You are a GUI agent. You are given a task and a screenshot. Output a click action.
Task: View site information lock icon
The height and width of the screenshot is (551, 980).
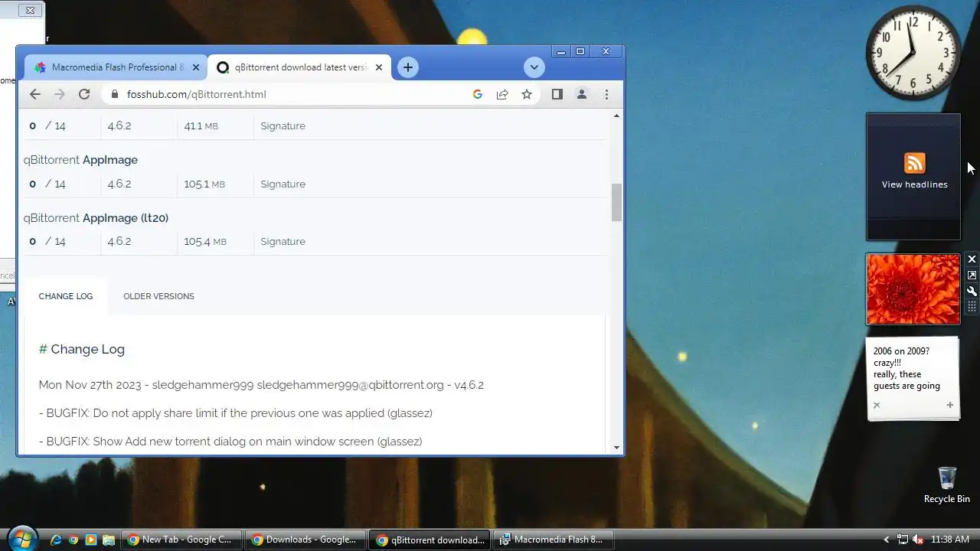pos(115,94)
